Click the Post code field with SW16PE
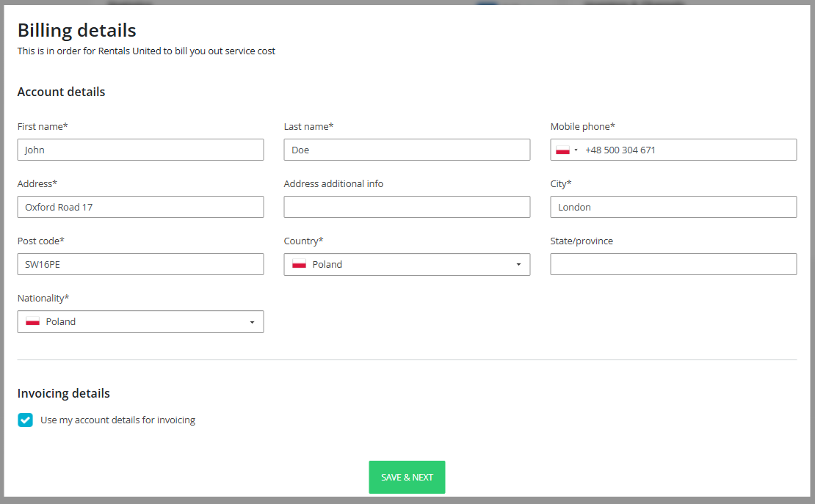Viewport: 815px width, 504px height. click(x=140, y=264)
